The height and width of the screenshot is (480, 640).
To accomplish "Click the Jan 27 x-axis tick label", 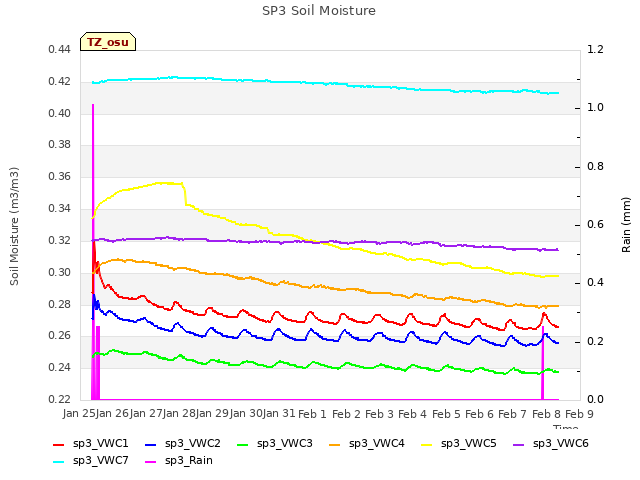I will [x=147, y=413].
